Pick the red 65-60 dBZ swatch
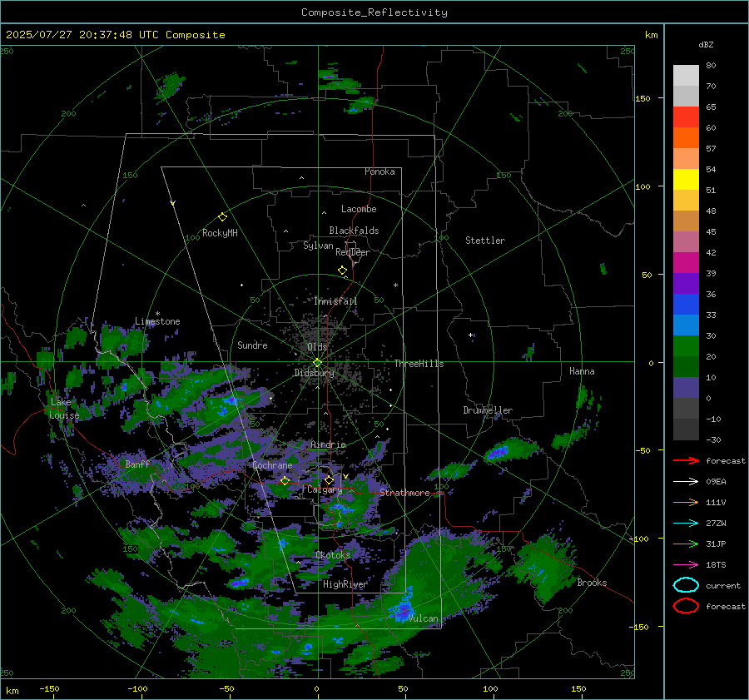The image size is (749, 700). coord(686,117)
